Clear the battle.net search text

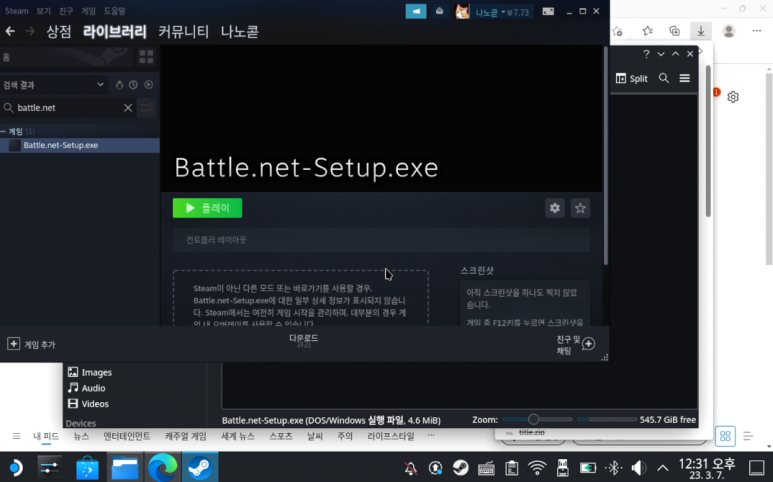tap(128, 108)
